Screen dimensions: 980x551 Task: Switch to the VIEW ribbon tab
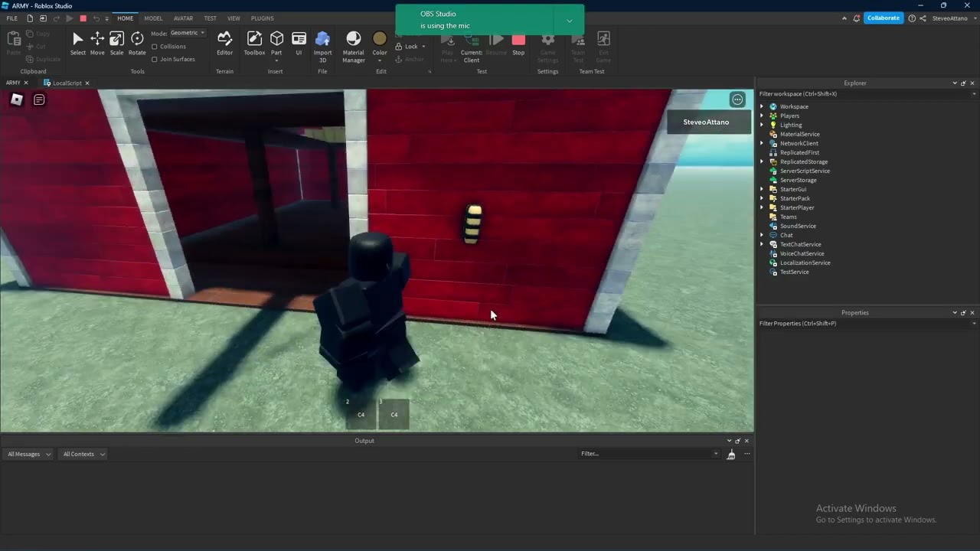[234, 18]
